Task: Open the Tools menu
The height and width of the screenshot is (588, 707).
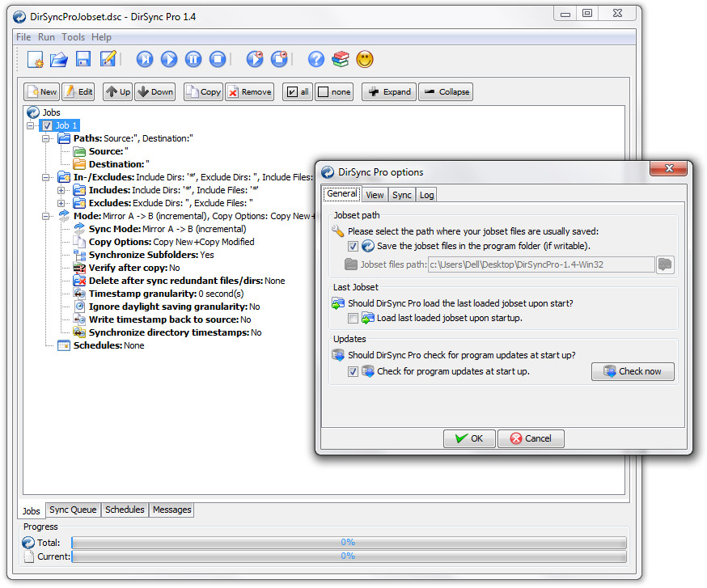Action: (73, 37)
